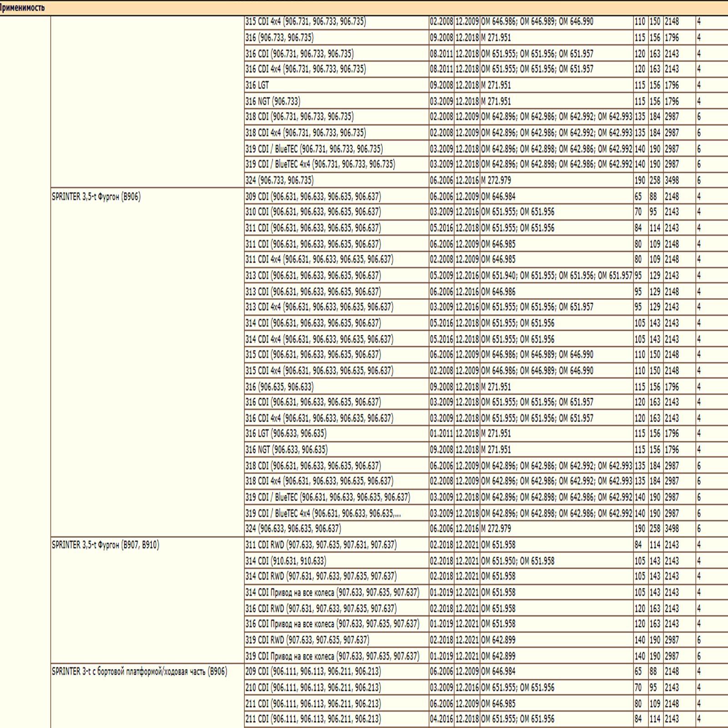Click the Применимость header
728x728 pixels.
click(x=22, y=8)
